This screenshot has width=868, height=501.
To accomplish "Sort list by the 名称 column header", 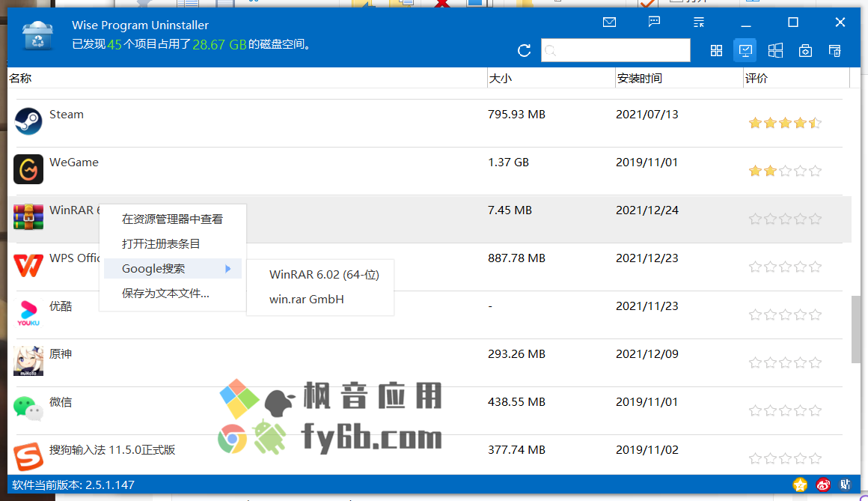I will (248, 78).
